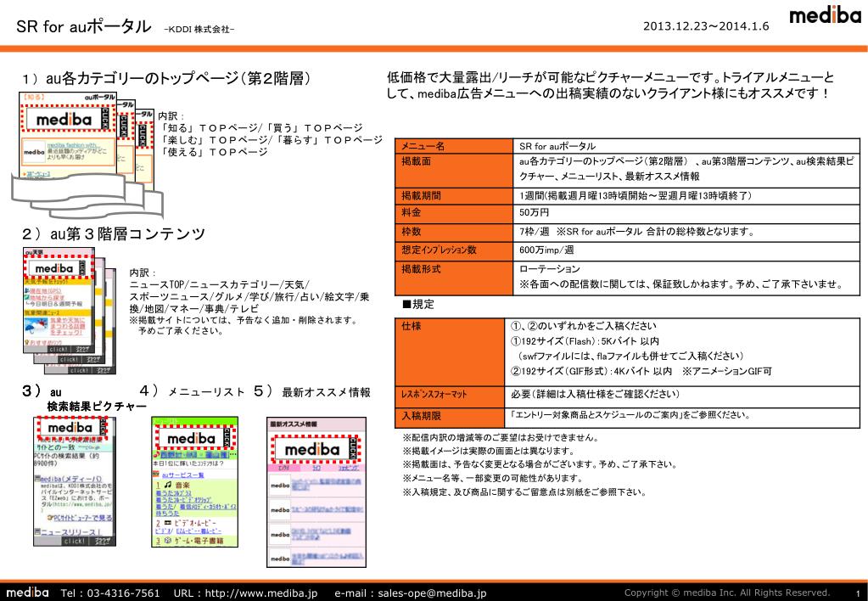This screenshot has height=601, width=868.
Task: Click the Tel 03-4316-7561 number in footer
Action: click(x=109, y=593)
